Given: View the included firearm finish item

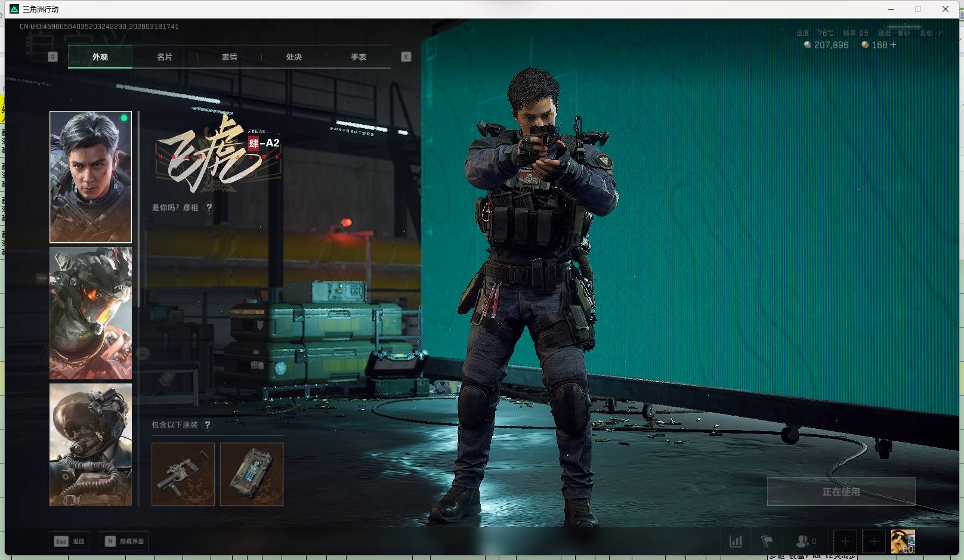Looking at the screenshot, I should 183,474.
